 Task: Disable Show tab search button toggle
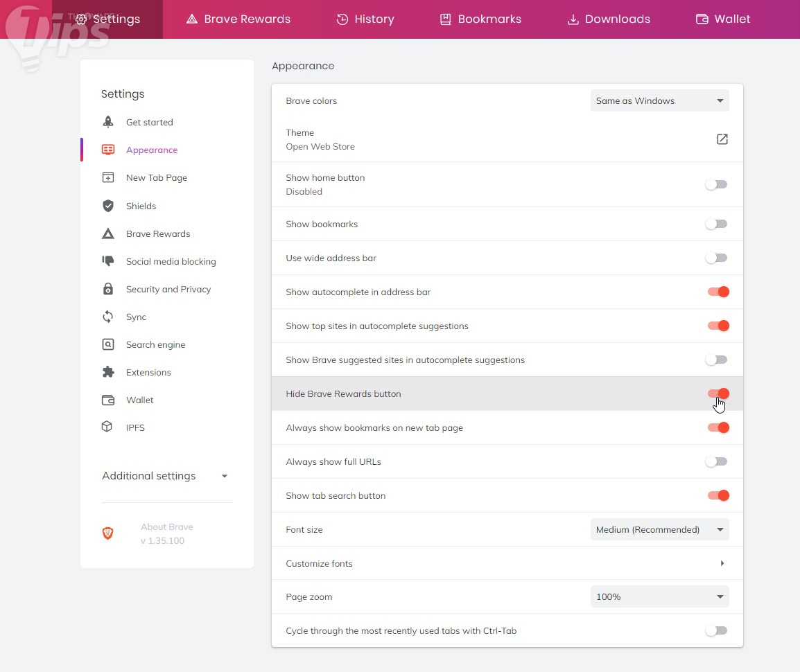718,495
